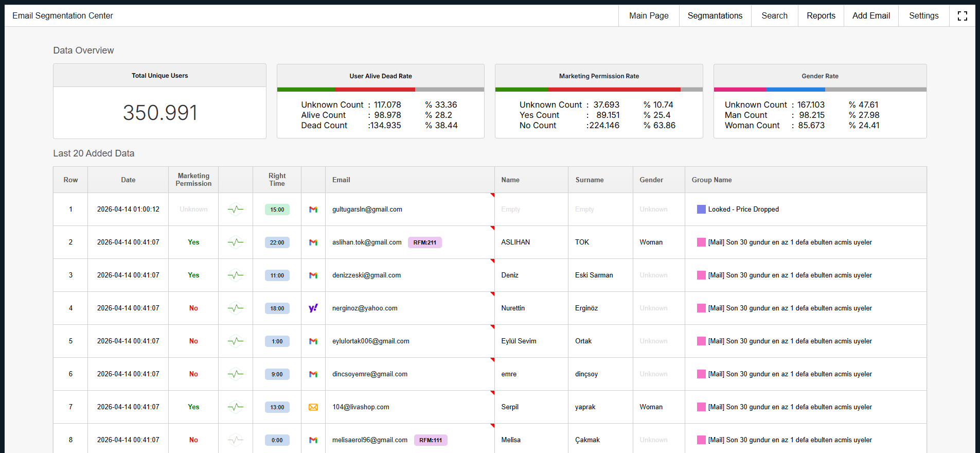Click surname Çakmak in row 8
The width and height of the screenshot is (980, 453).
[587, 440]
